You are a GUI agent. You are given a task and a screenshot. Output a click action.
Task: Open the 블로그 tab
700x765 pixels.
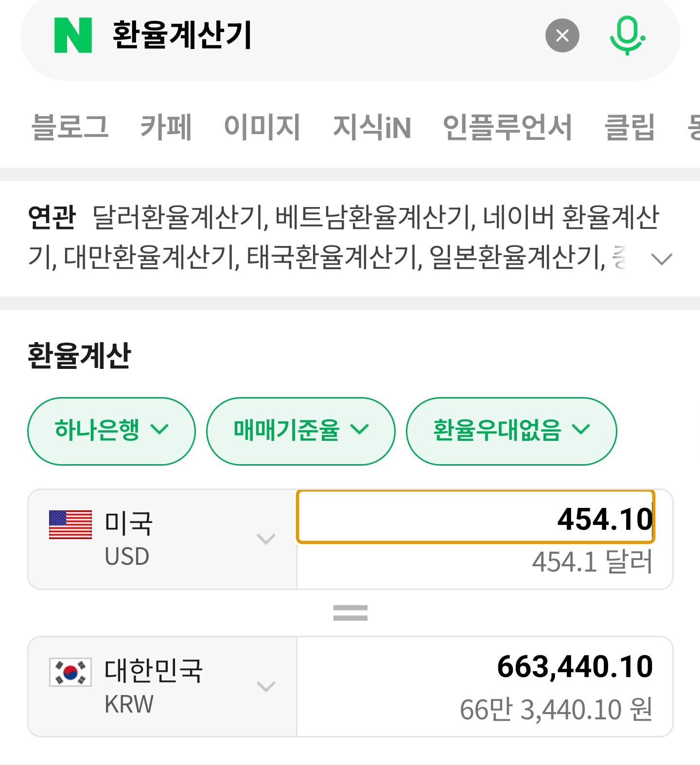70,127
